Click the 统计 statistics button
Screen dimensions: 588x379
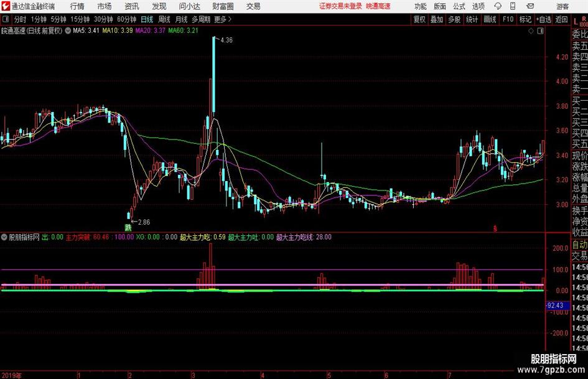click(x=472, y=19)
